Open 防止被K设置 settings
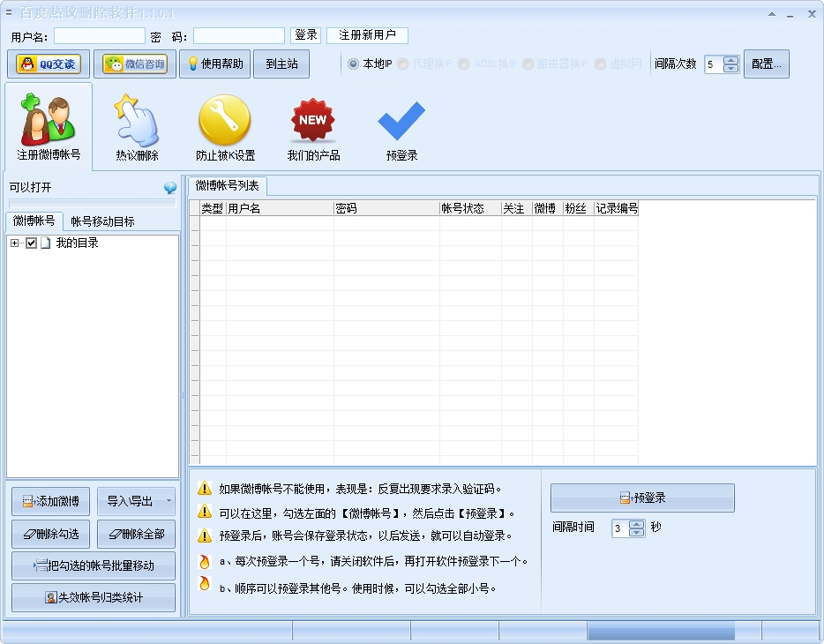 225,126
